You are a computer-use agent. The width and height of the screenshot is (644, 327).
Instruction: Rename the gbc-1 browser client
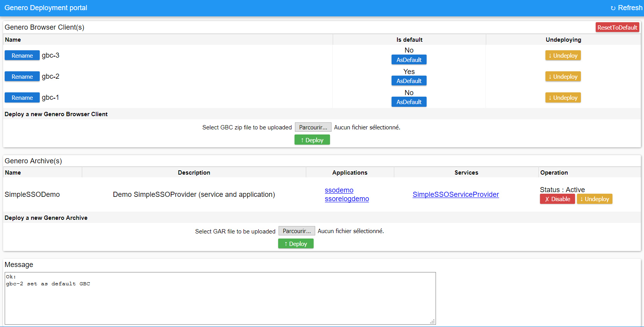click(x=22, y=97)
